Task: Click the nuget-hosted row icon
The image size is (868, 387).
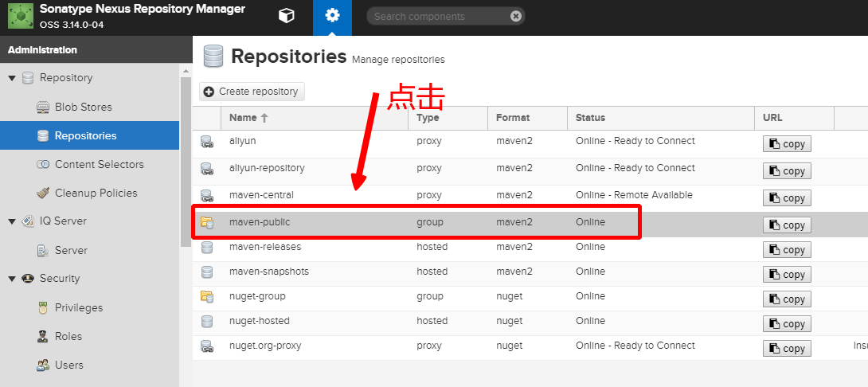Action: click(207, 321)
